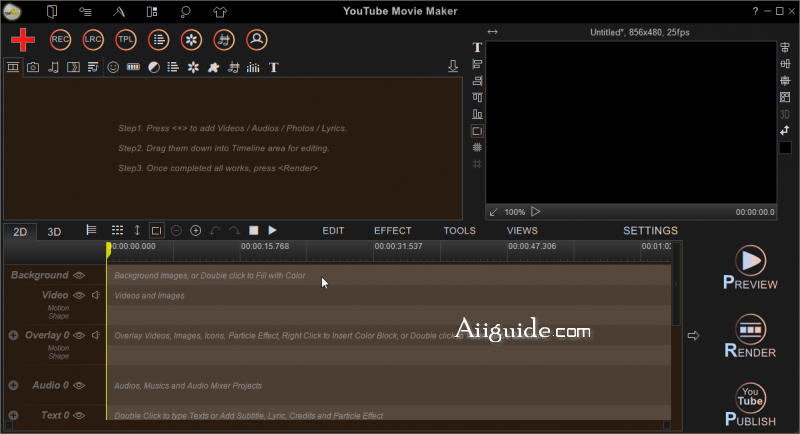800x434 pixels.
Task: Switch to the camera photos media tab
Action: click(x=33, y=67)
